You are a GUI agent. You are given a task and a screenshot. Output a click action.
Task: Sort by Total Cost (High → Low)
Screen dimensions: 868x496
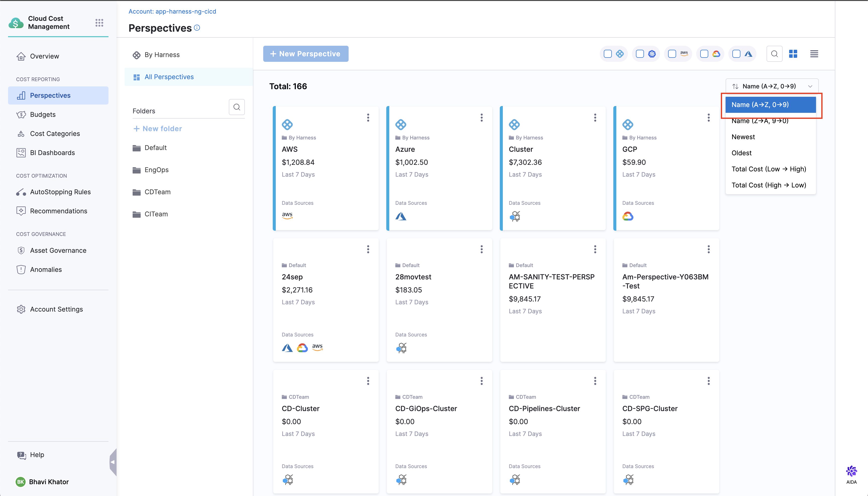click(770, 185)
